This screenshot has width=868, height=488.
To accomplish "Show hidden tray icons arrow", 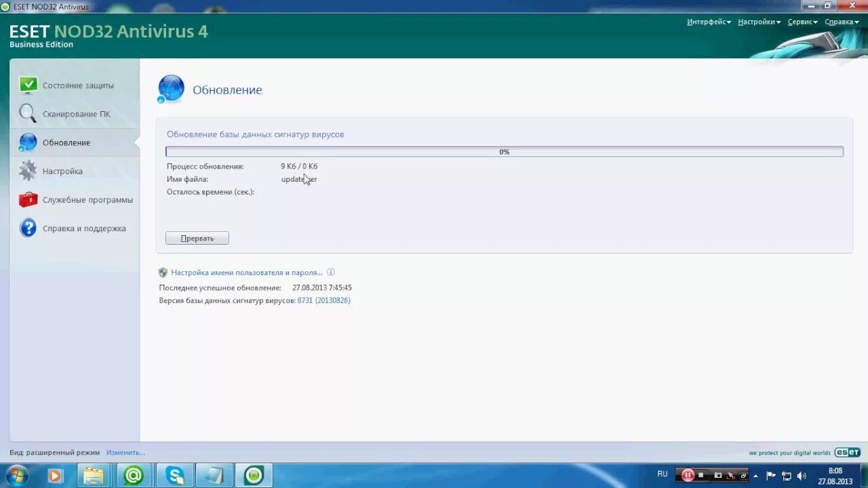I will pyautogui.click(x=755, y=476).
